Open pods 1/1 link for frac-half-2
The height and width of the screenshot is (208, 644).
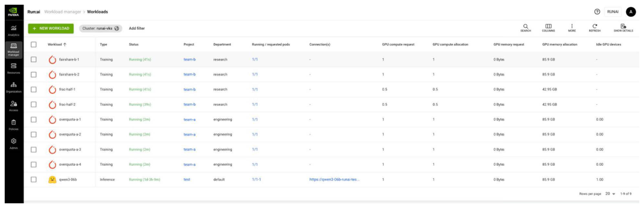tap(255, 104)
